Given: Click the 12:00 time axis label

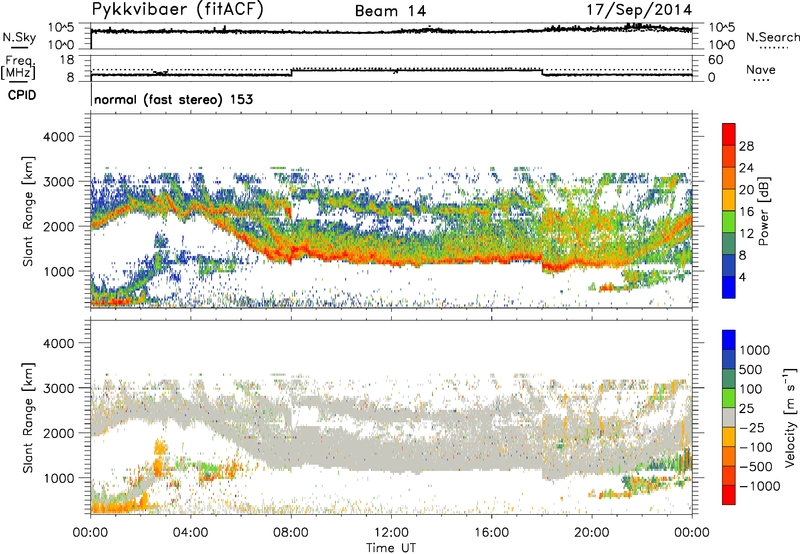Looking at the screenshot, I should tap(391, 533).
